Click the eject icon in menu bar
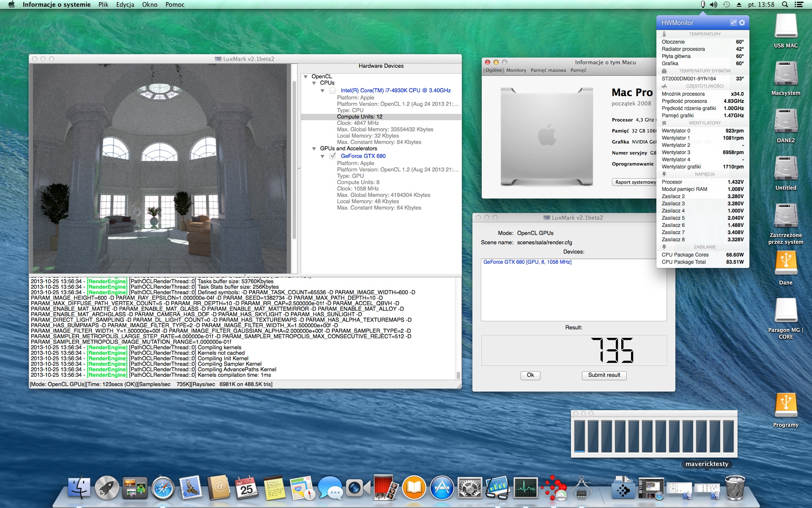The height and width of the screenshot is (508, 812). point(739,5)
